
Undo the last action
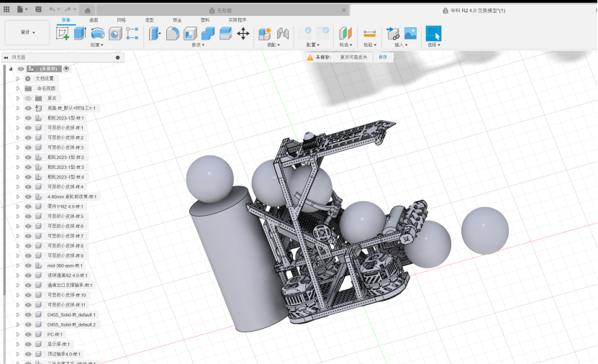54,9
